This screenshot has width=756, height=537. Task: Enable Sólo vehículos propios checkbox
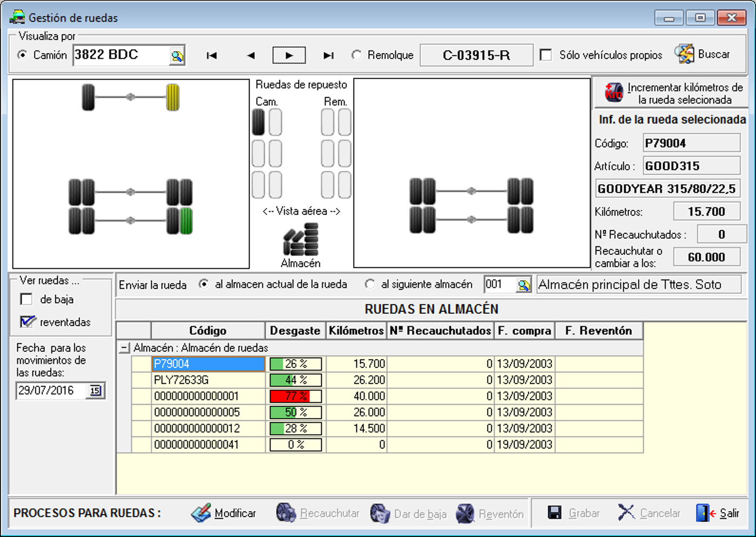pos(546,55)
